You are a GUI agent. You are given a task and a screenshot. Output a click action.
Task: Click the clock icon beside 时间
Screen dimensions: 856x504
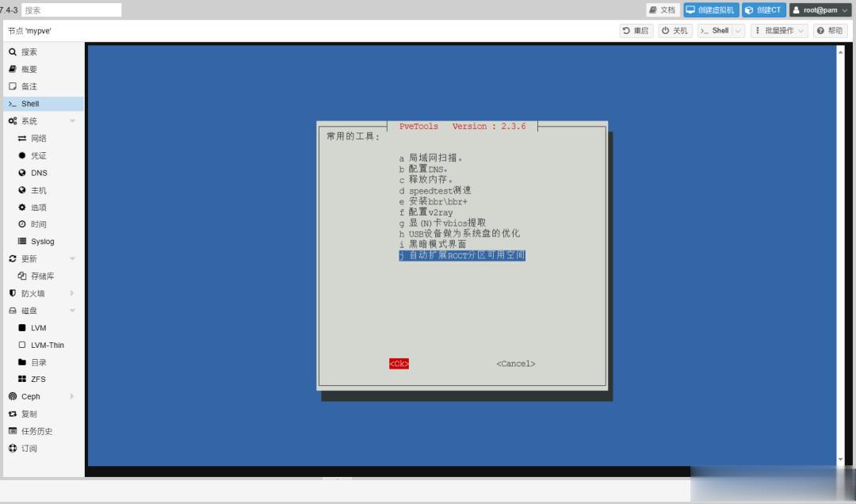pyautogui.click(x=22, y=224)
